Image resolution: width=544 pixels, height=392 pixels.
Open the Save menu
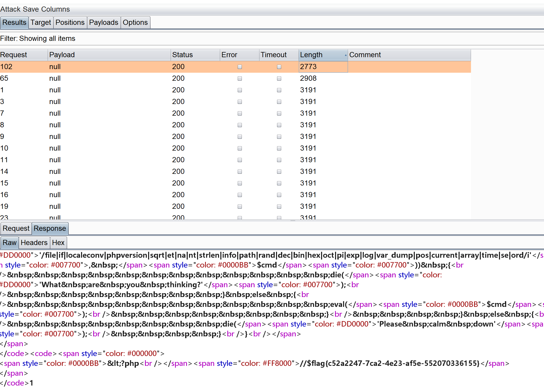[x=31, y=9]
